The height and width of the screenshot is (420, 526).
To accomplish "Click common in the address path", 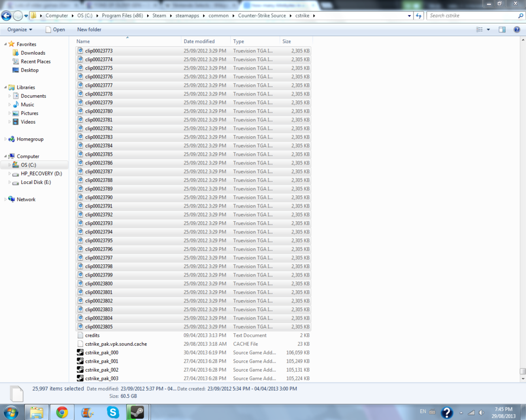I will (218, 15).
